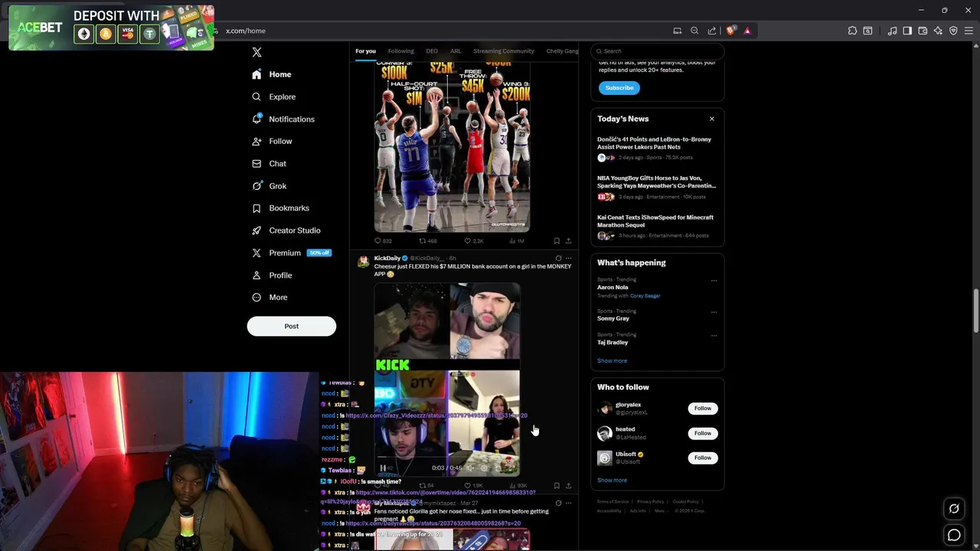Image resolution: width=980 pixels, height=551 pixels.
Task: Open KickDaily video settings gear
Action: (484, 468)
